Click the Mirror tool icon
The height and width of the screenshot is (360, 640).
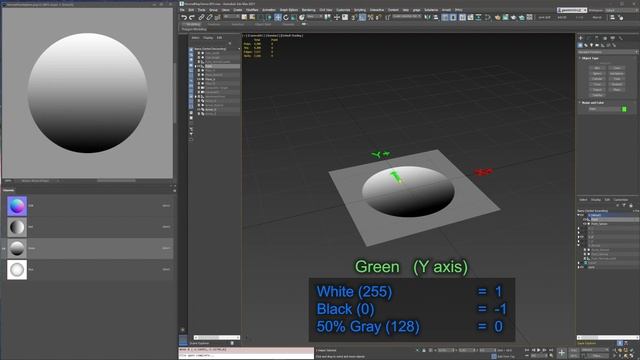click(428, 17)
